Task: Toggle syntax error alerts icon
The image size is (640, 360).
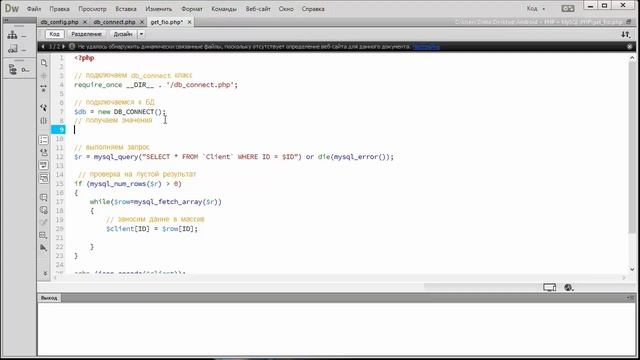Action: (x=44, y=178)
